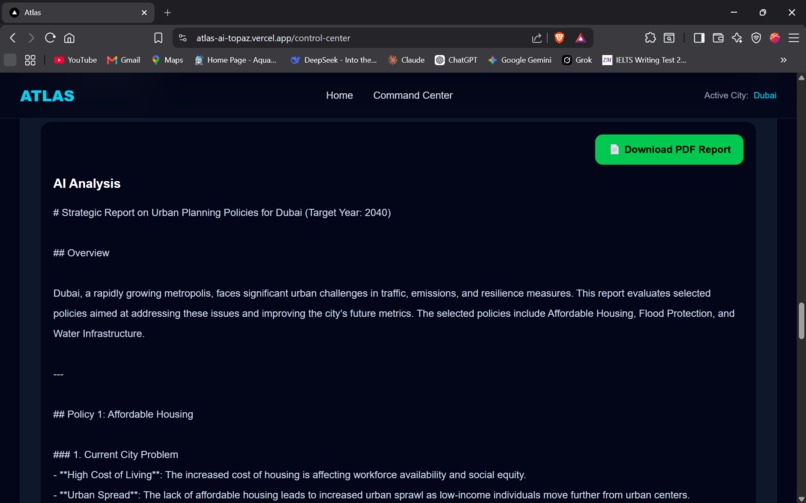Click the Urban Spread bullet line

(371, 495)
